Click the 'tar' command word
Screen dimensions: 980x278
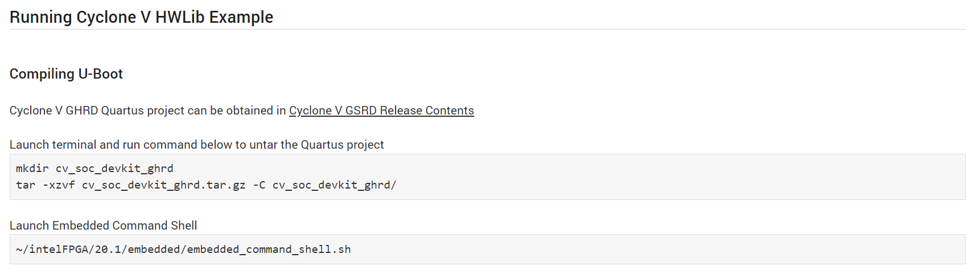[26, 185]
